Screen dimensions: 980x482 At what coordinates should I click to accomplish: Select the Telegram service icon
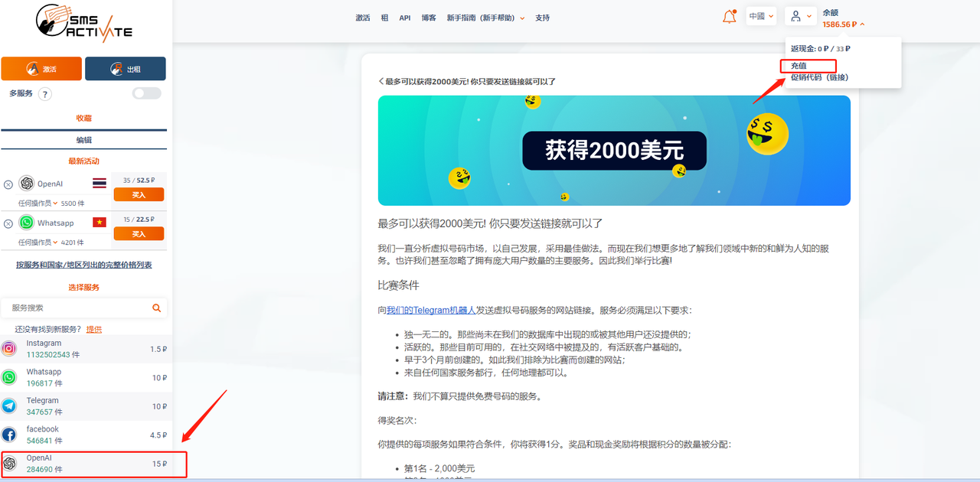click(9, 406)
